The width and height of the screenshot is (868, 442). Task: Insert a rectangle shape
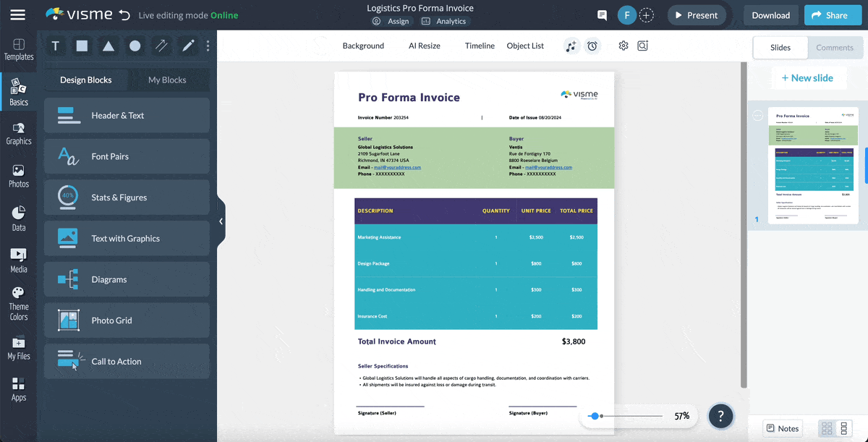pos(81,46)
